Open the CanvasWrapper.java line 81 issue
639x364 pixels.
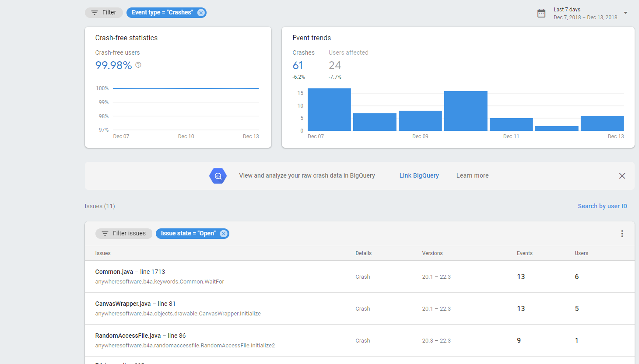click(135, 304)
